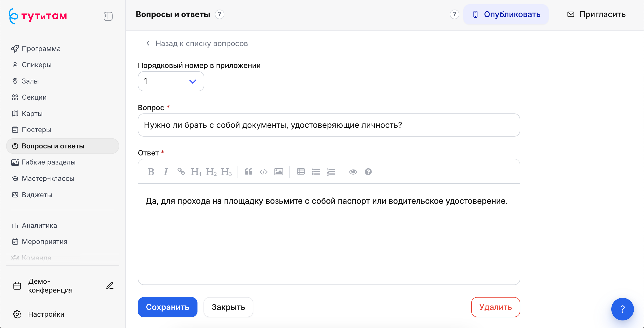Image resolution: width=644 pixels, height=328 pixels.
Task: Click Сохранить
Action: [x=168, y=307]
